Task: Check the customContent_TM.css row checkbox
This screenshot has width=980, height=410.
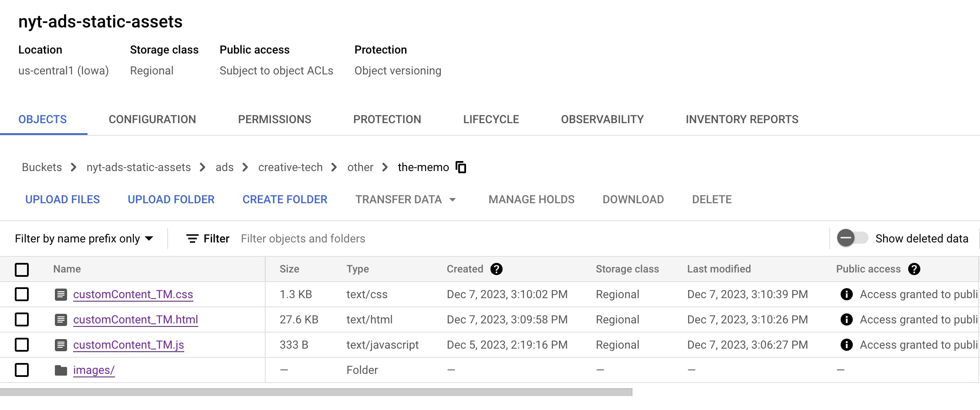Action: pos(22,294)
